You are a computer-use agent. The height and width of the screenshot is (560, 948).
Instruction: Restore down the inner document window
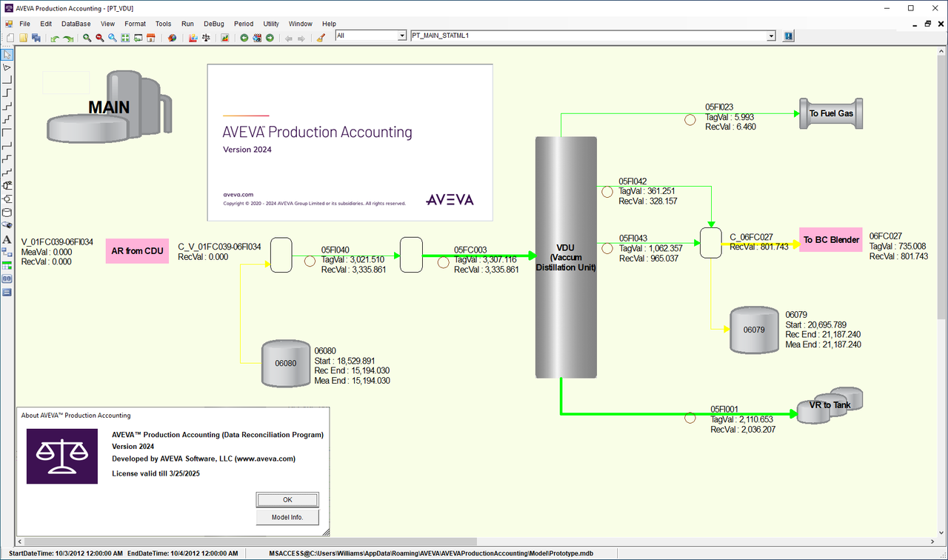click(x=927, y=24)
